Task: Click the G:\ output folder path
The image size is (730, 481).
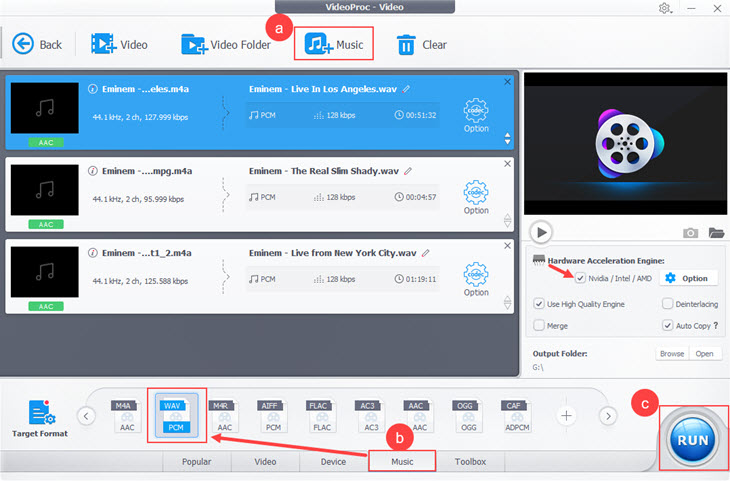Action: tap(538, 367)
